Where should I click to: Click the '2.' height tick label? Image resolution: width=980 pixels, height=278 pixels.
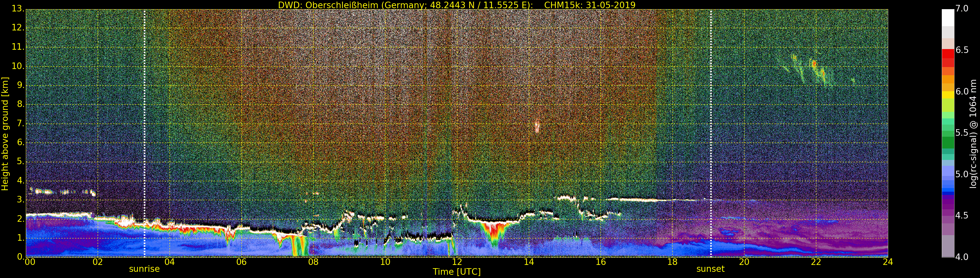(20, 218)
